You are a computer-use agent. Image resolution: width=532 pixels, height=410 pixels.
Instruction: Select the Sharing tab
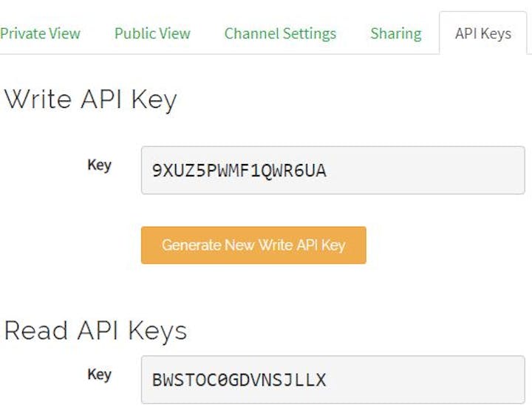(396, 33)
